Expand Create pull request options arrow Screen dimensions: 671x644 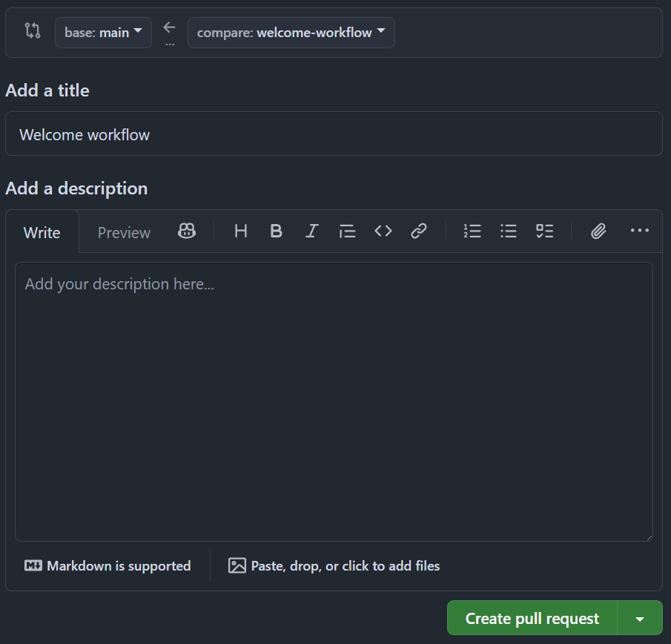click(639, 618)
